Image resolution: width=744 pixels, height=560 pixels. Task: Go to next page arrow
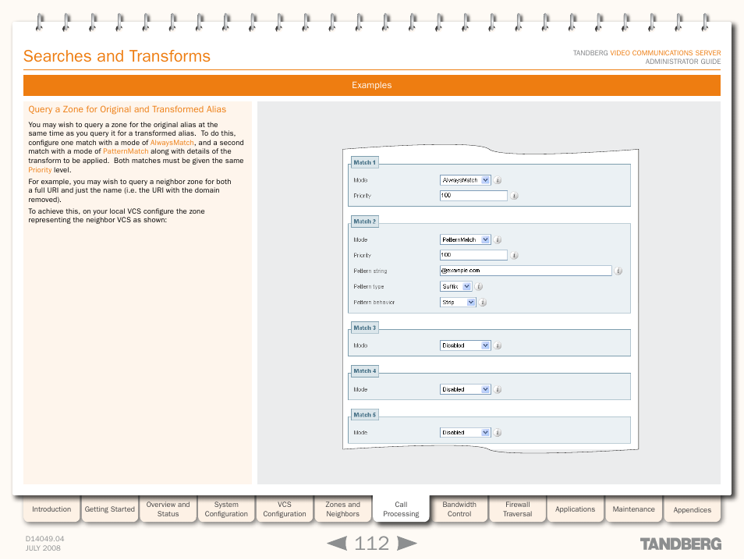406,543
